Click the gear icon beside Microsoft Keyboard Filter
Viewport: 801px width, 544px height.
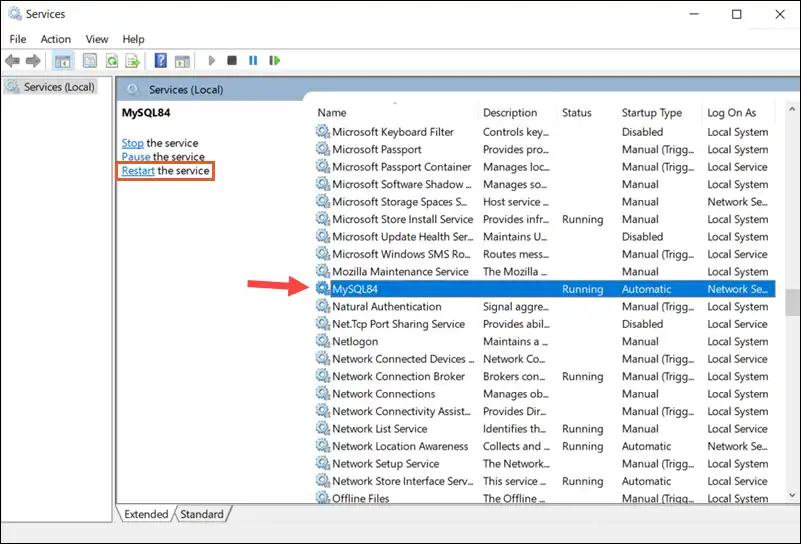click(322, 132)
